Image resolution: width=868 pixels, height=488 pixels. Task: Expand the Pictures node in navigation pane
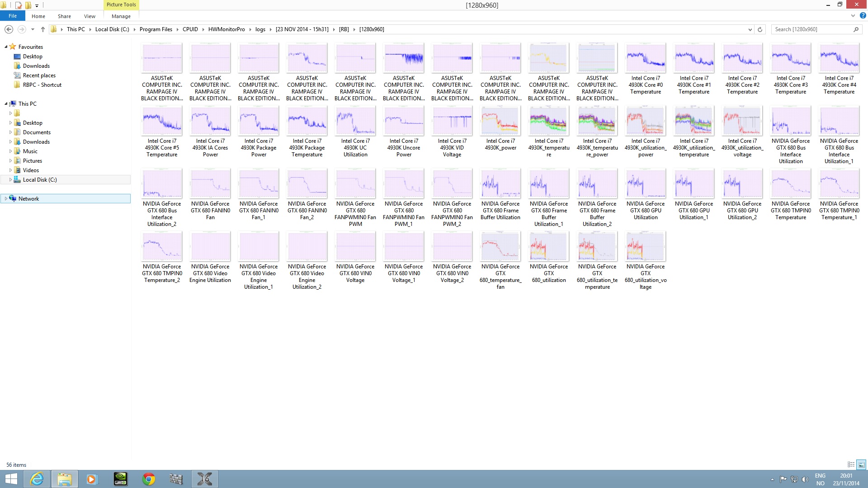pyautogui.click(x=10, y=161)
